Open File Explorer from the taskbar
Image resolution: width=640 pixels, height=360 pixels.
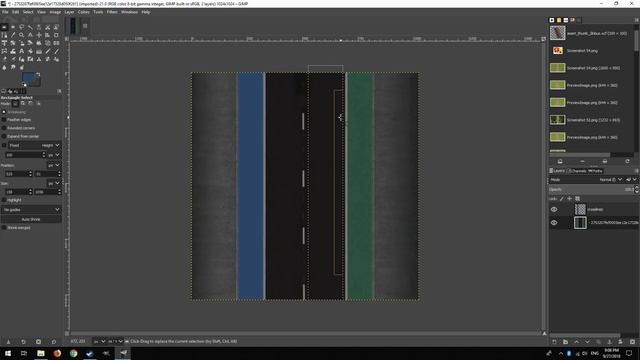coord(41,353)
